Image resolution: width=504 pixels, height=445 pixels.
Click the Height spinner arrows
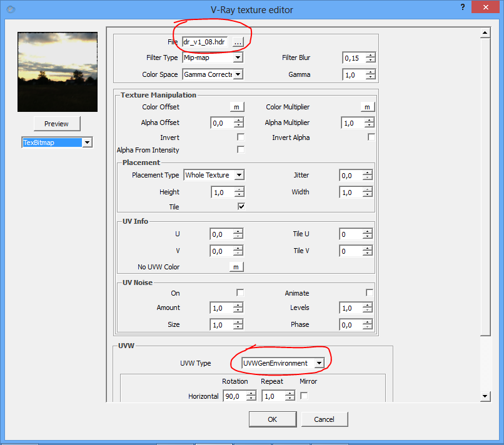tap(239, 192)
